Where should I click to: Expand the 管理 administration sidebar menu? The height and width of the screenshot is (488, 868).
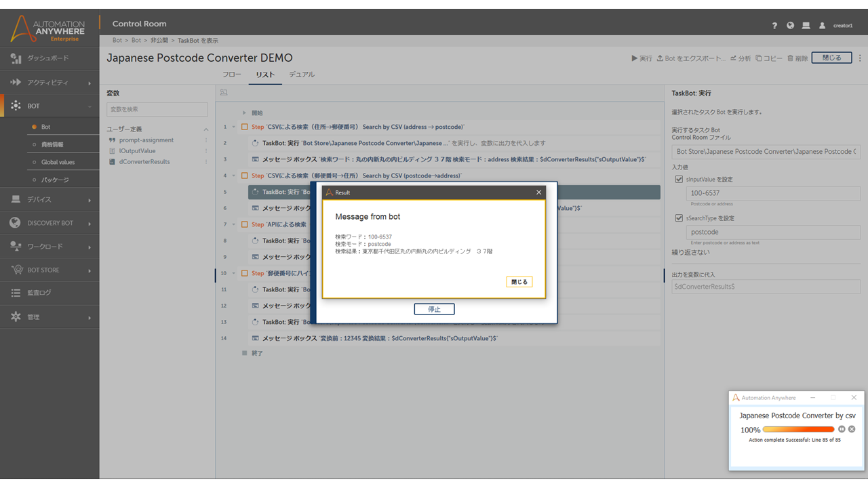(x=50, y=317)
